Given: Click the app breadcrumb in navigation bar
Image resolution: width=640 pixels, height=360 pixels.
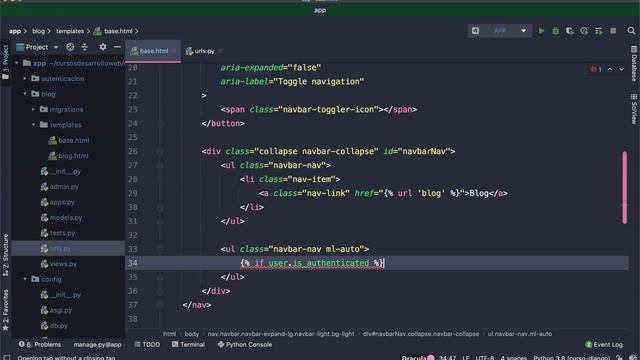Looking at the screenshot, I should pos(15,31).
